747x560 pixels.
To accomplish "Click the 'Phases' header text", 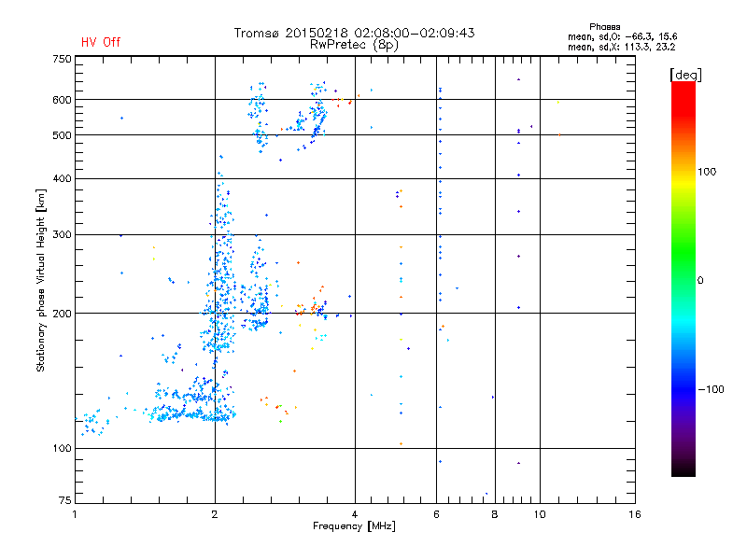I will pos(604,27).
